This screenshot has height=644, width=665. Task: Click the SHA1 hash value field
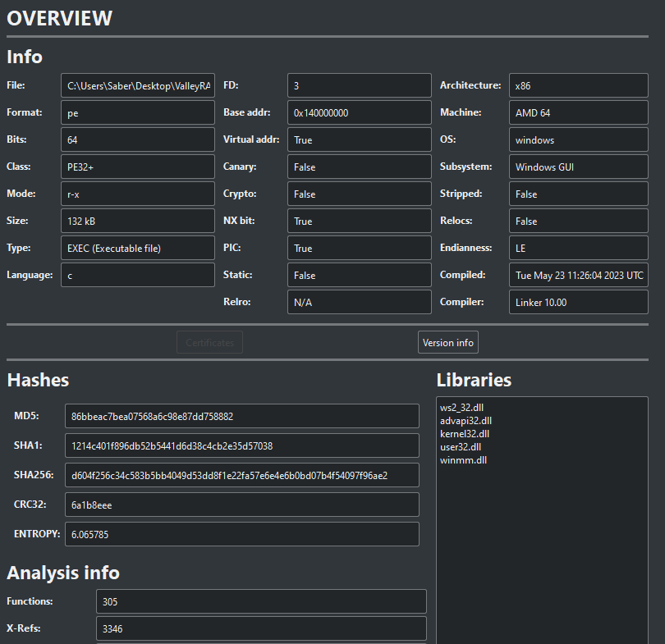coord(241,445)
